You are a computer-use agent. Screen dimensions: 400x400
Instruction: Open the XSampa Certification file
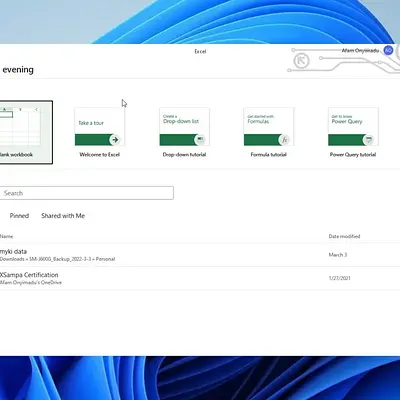pyautogui.click(x=200, y=278)
